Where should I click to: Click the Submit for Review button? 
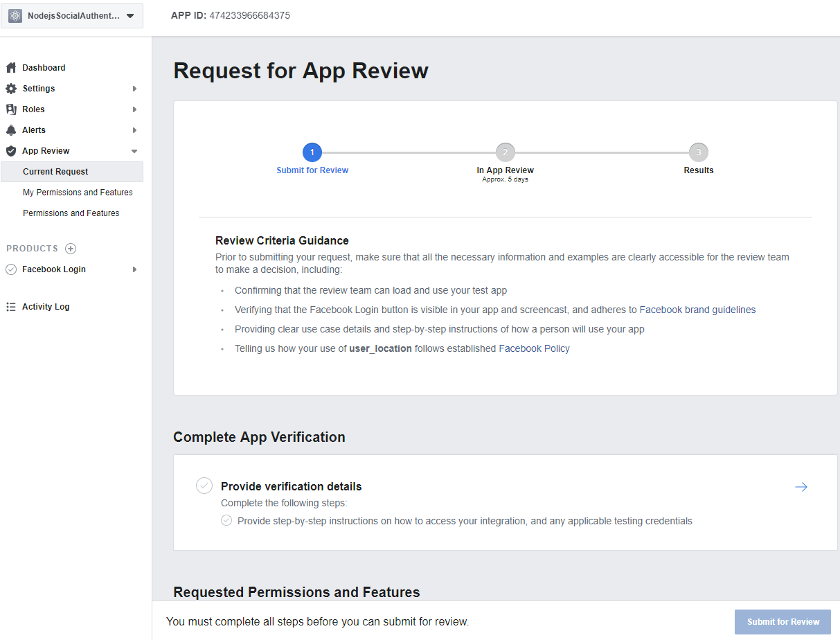point(783,622)
